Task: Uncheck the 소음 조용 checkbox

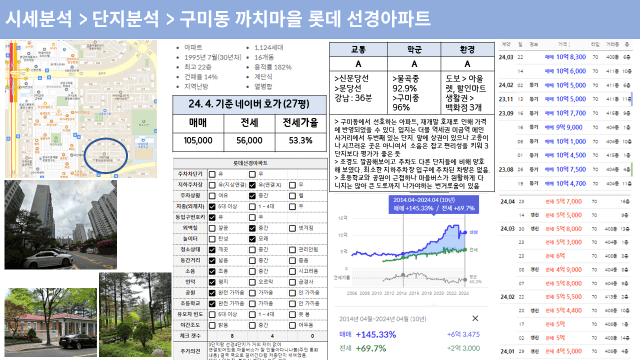Action: 212,271
